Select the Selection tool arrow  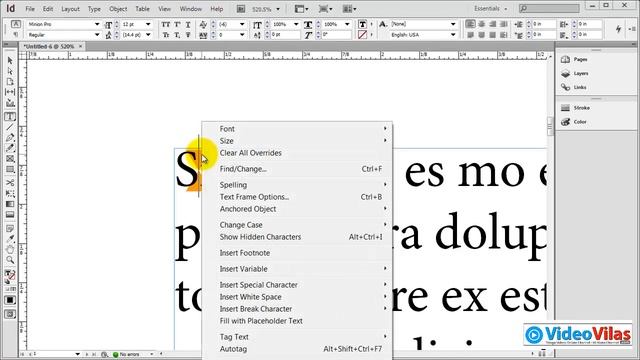point(10,60)
